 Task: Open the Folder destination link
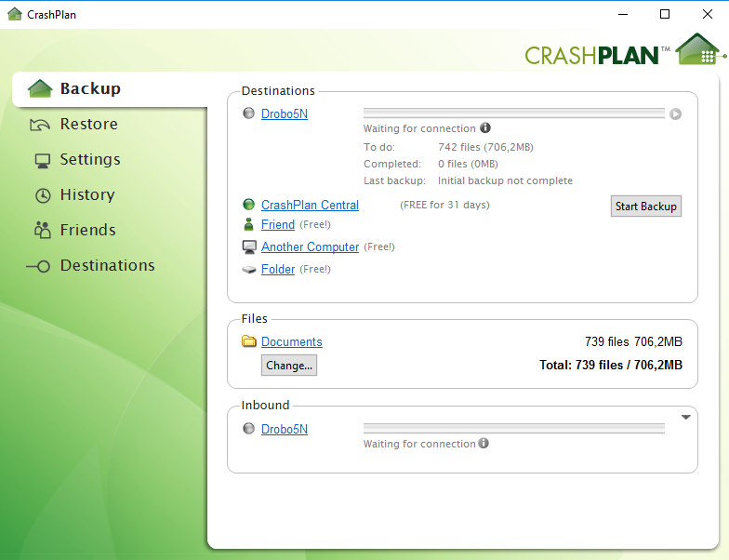click(x=277, y=270)
